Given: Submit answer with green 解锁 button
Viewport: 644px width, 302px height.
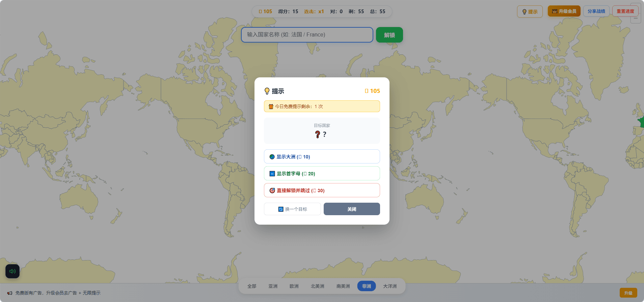Looking at the screenshot, I should click(390, 35).
